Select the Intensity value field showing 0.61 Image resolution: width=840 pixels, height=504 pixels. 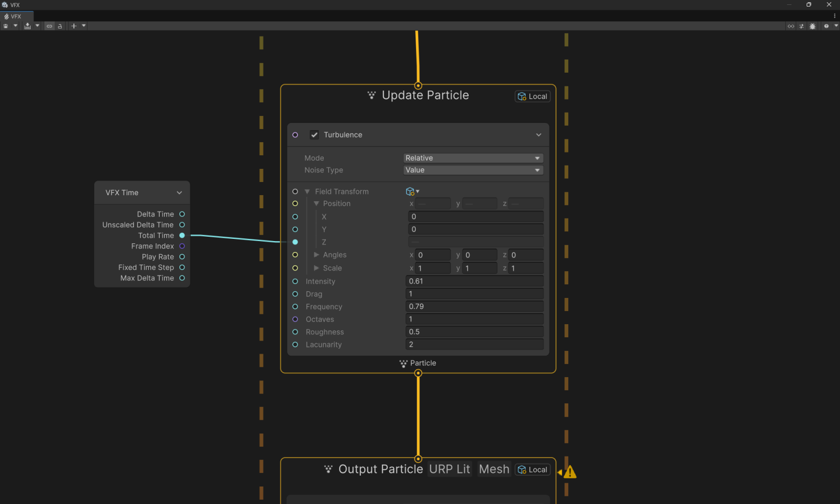474,281
